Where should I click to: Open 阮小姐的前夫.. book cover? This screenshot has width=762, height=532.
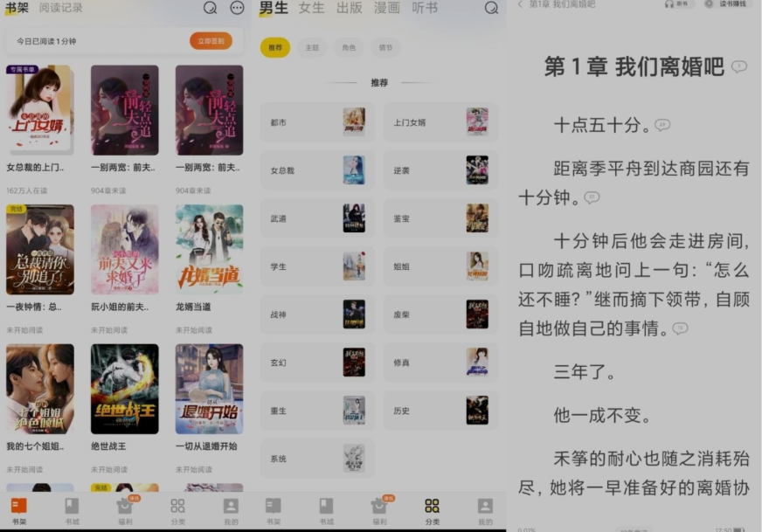point(124,249)
